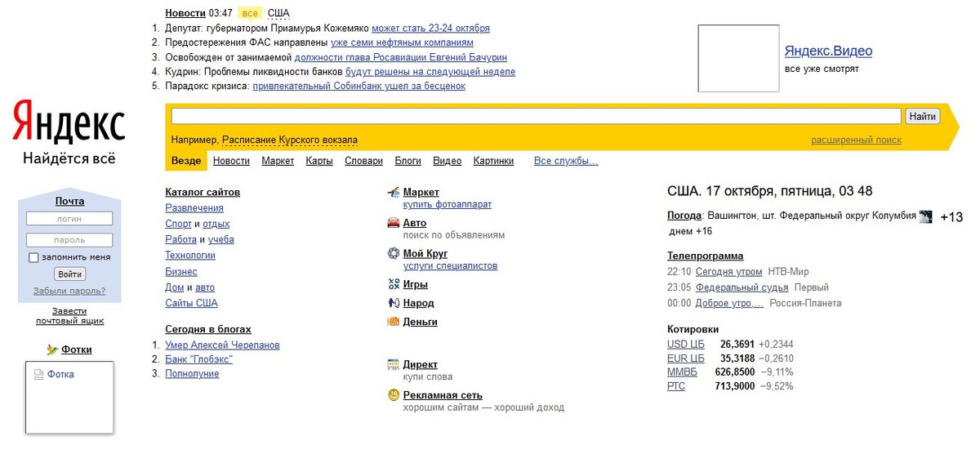Switch to the Блоги search tab
Screen dimensions: 980x463
point(408,161)
